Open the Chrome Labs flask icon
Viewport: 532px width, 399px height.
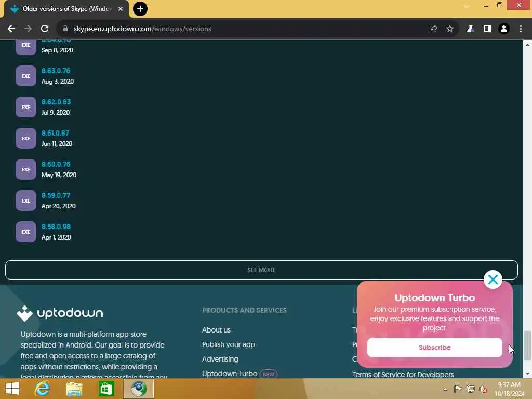tap(470, 29)
